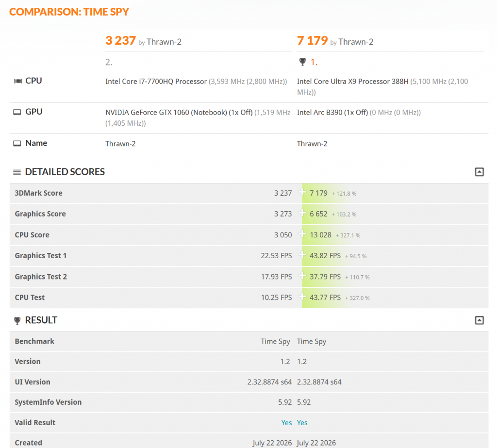The height and width of the screenshot is (448, 497).
Task: Click the Intel Arc B390 GPU text
Action: click(332, 113)
